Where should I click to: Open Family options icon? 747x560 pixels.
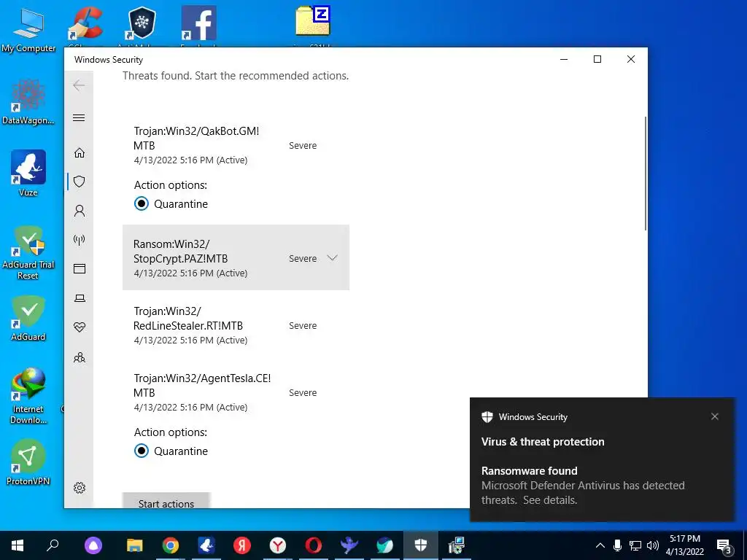(x=80, y=357)
